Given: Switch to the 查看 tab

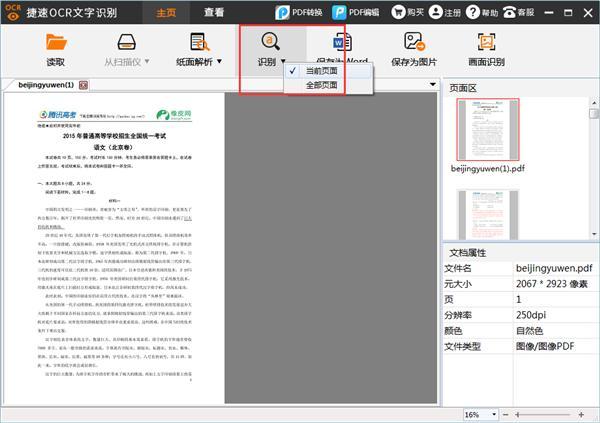Looking at the screenshot, I should pyautogui.click(x=214, y=13).
